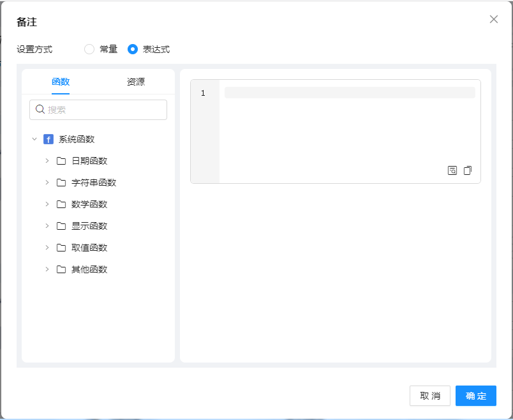Collapse the 系统函数 tree node

[34, 139]
